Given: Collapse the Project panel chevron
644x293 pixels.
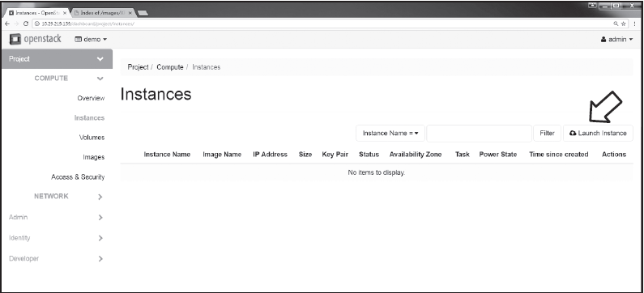Looking at the screenshot, I should [100, 59].
